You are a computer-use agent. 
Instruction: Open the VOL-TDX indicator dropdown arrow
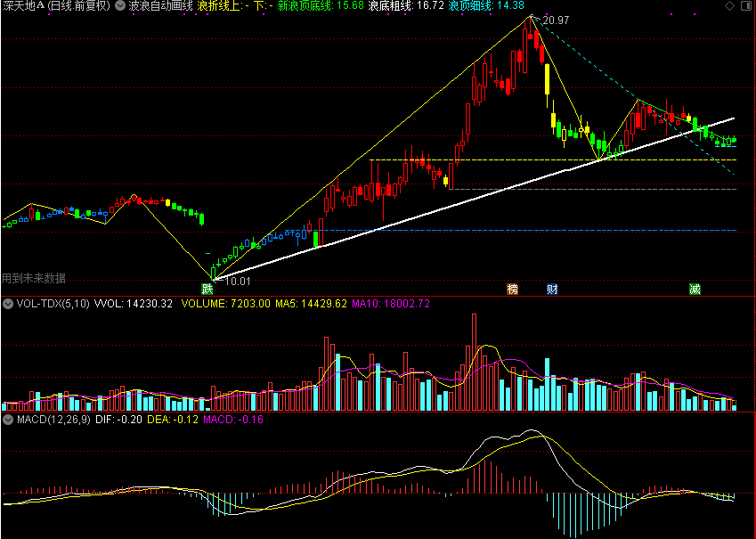(8, 304)
